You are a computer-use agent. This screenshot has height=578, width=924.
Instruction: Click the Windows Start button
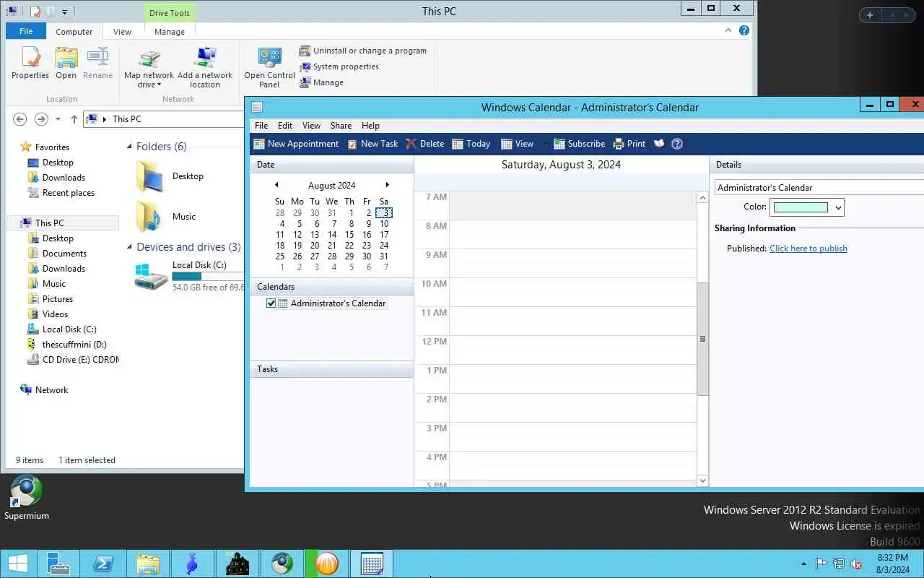(x=18, y=564)
